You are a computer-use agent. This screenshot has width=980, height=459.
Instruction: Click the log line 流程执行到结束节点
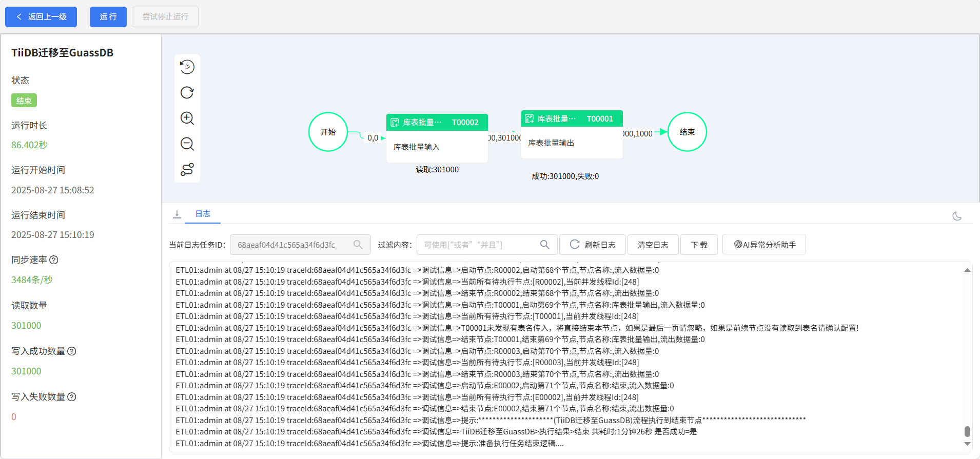[x=491, y=421]
